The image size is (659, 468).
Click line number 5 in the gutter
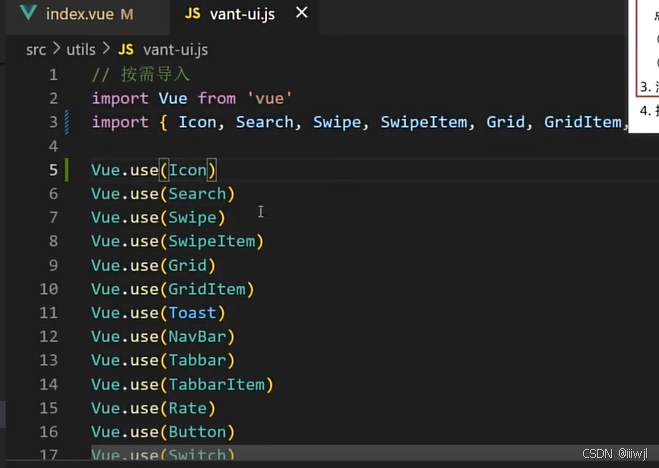pyautogui.click(x=53, y=170)
